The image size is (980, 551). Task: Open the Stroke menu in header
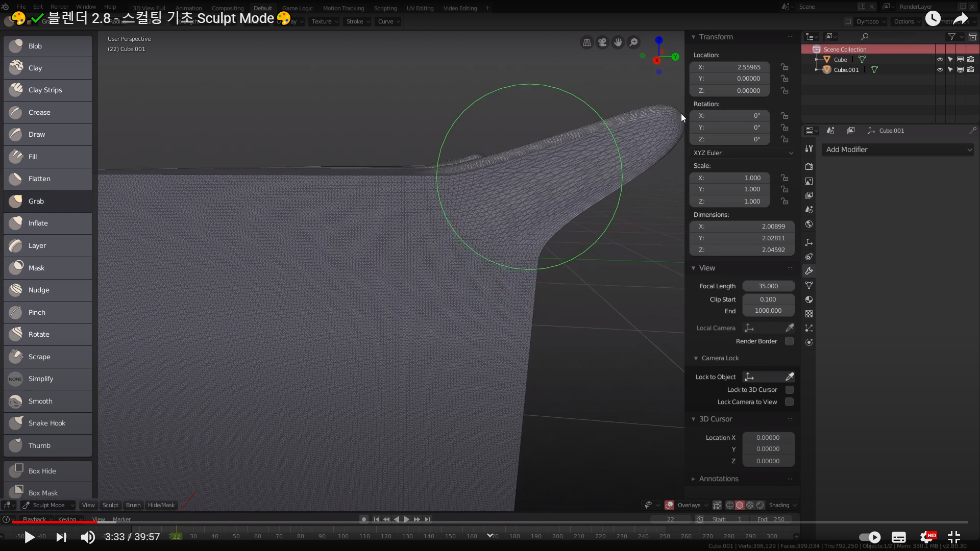coord(357,21)
